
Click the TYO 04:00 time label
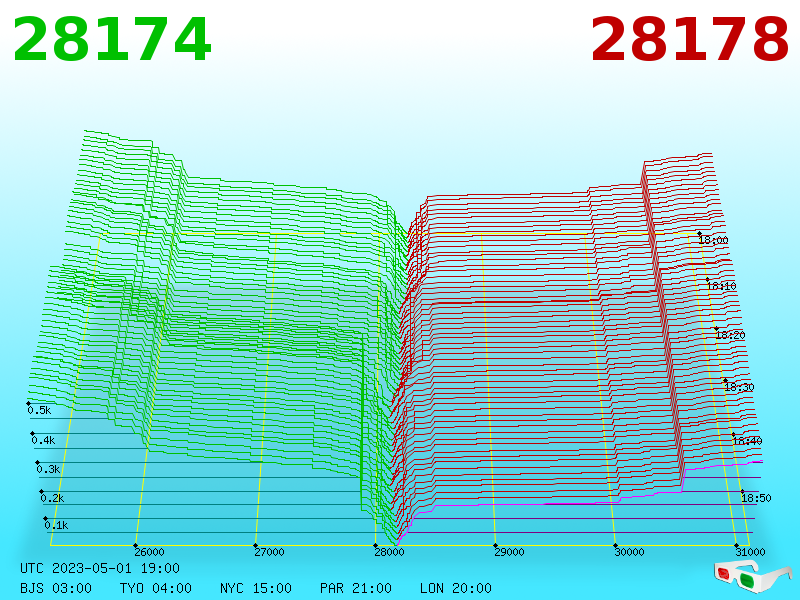156,588
